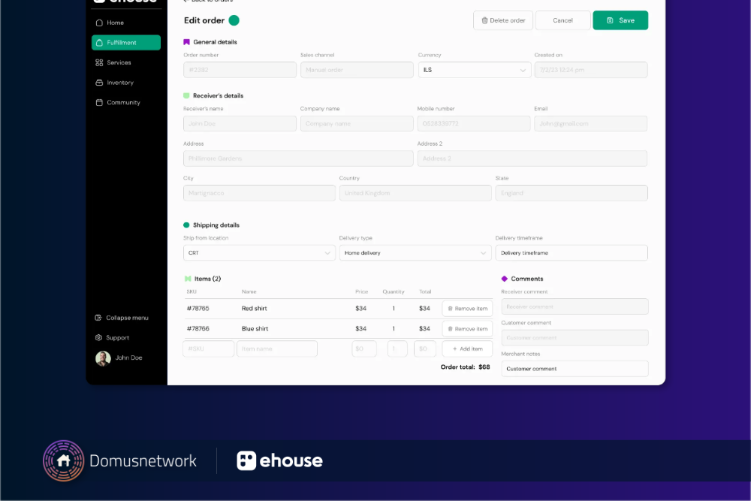Click the Delivery timeframe field
This screenshot has height=501, width=751.
point(571,253)
